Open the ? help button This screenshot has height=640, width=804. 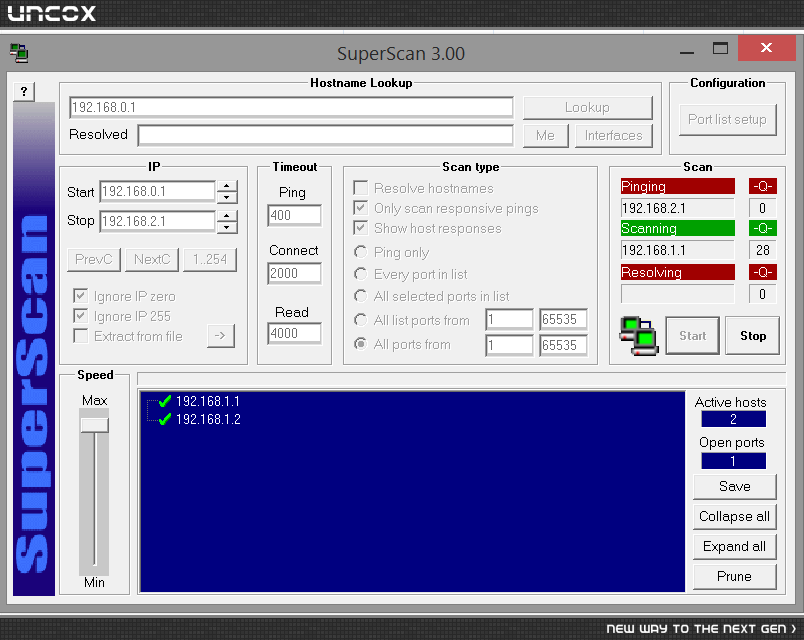point(24,92)
